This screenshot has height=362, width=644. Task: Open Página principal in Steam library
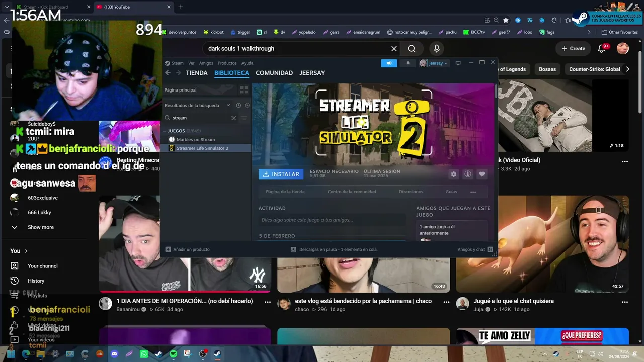click(x=199, y=90)
